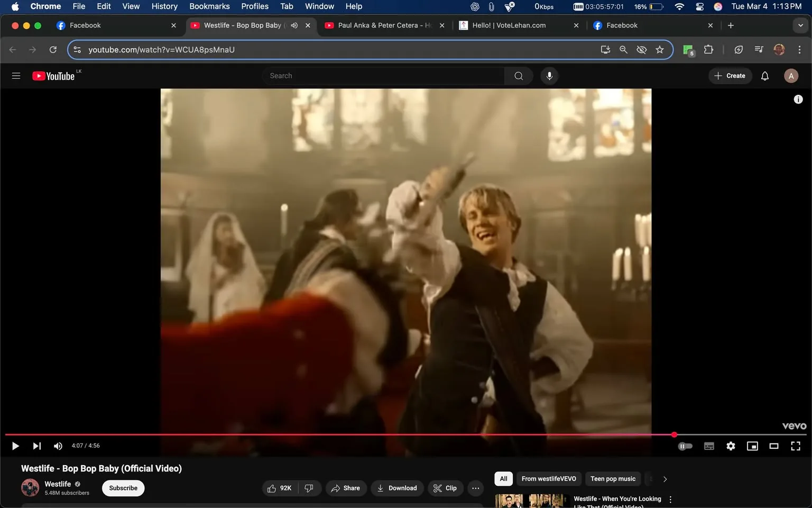Click the YouTube home logo
Screen dimensions: 812x508
click(x=53, y=76)
